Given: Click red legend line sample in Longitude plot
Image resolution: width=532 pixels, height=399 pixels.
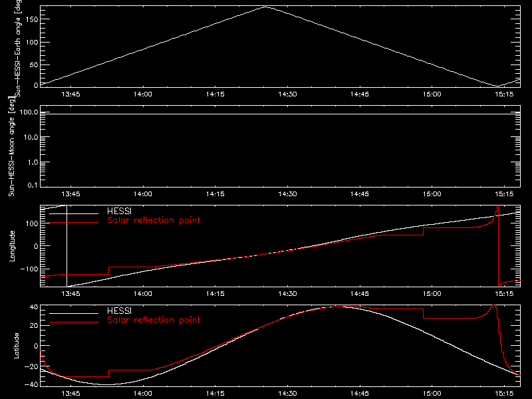Looking at the screenshot, I should [74, 223].
